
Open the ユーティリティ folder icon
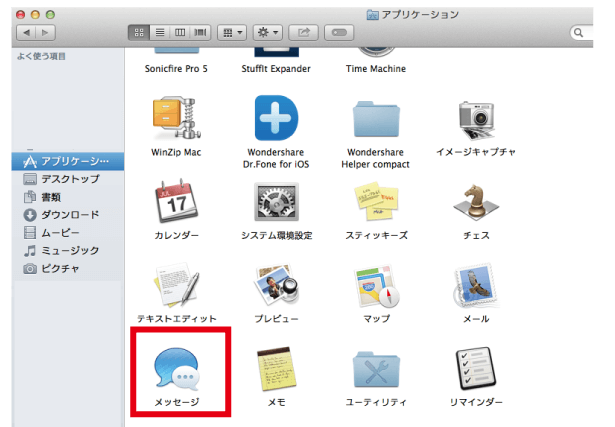(x=376, y=369)
